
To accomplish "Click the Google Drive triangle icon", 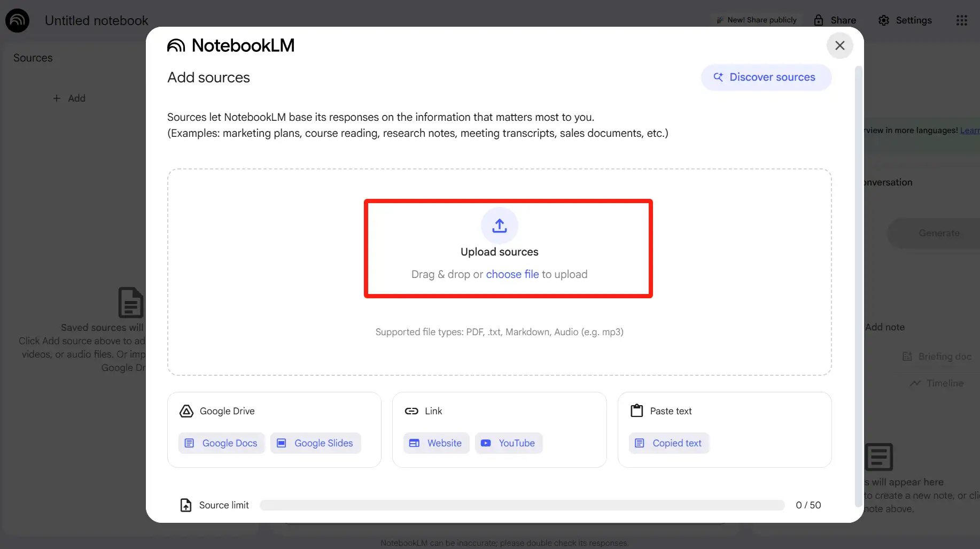I will [x=186, y=411].
